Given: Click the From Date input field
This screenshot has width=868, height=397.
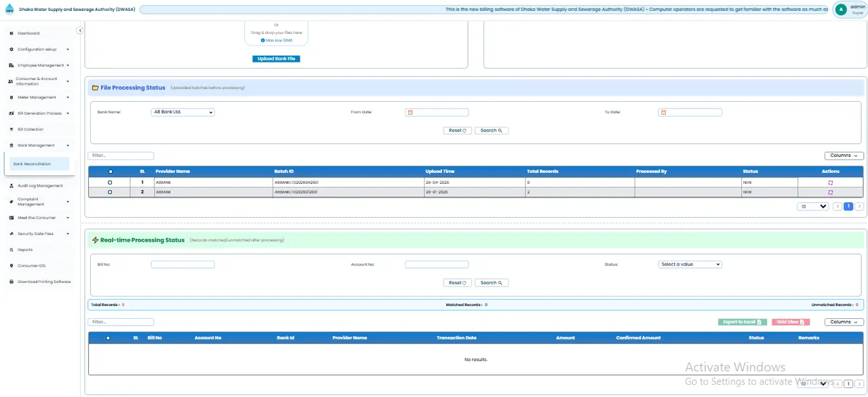Looking at the screenshot, I should [437, 113].
